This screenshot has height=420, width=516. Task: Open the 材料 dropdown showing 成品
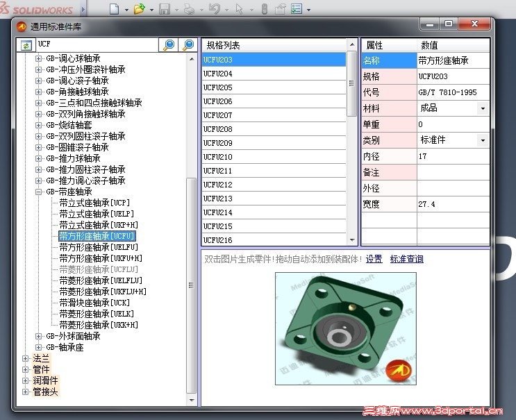pyautogui.click(x=483, y=108)
